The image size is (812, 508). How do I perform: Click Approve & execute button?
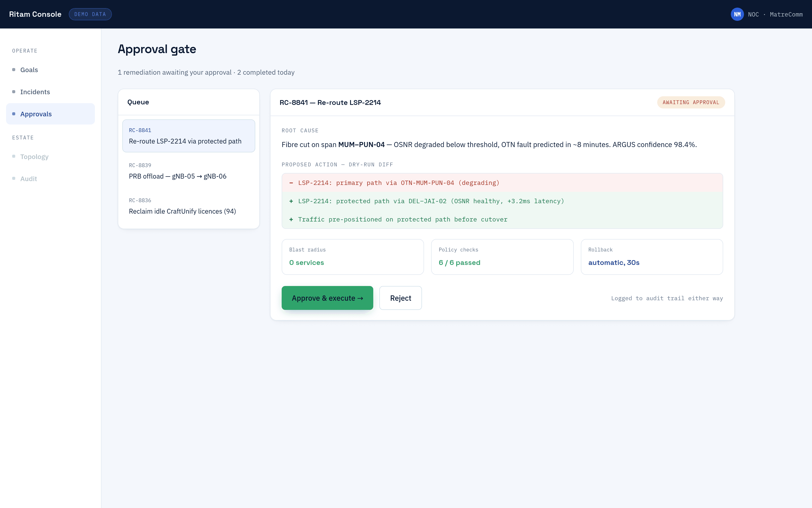click(x=327, y=298)
